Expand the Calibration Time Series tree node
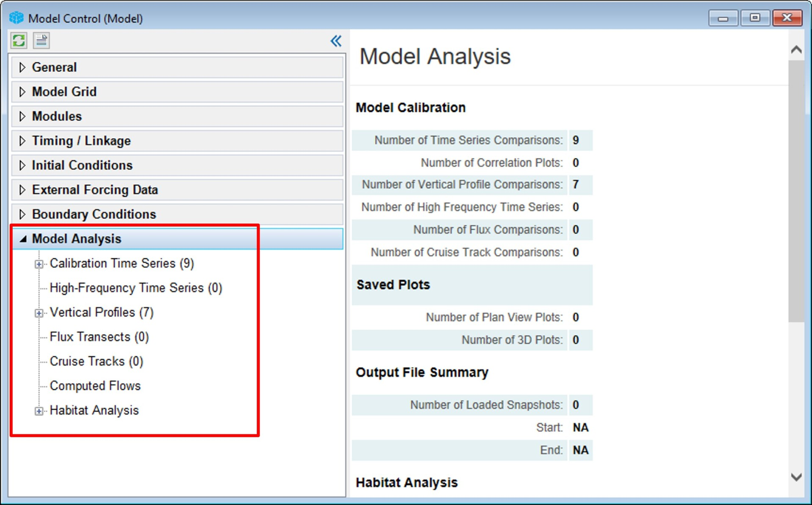The height and width of the screenshot is (505, 812). tap(38, 263)
